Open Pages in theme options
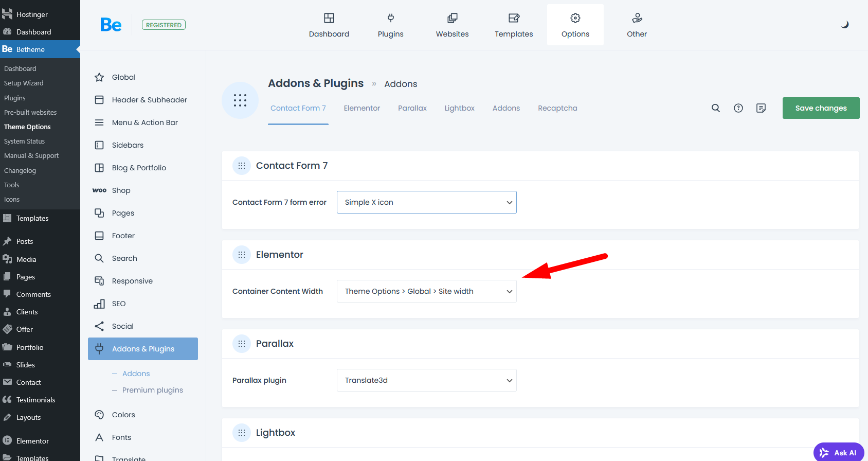Screen dimensions: 868x461 click(x=143, y=213)
